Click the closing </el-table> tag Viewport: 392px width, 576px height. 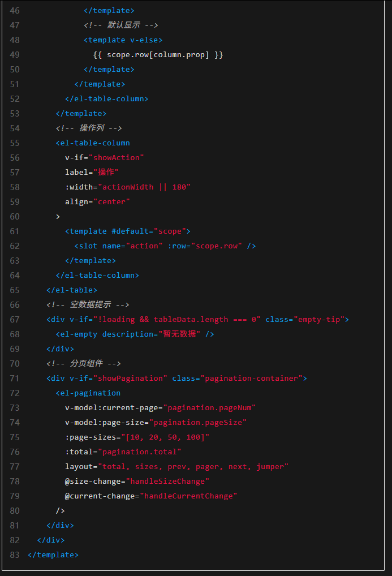coord(72,290)
